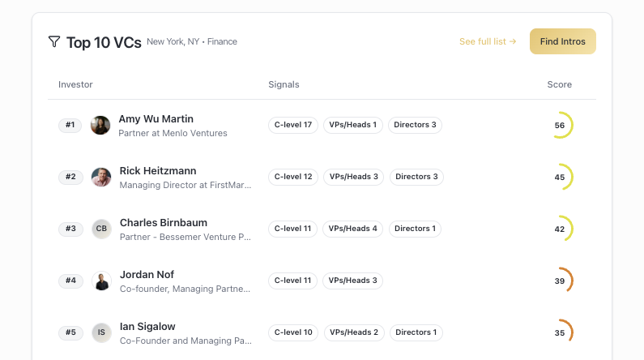Open the See full list link
Viewport: 644px width, 360px height.
pos(487,41)
